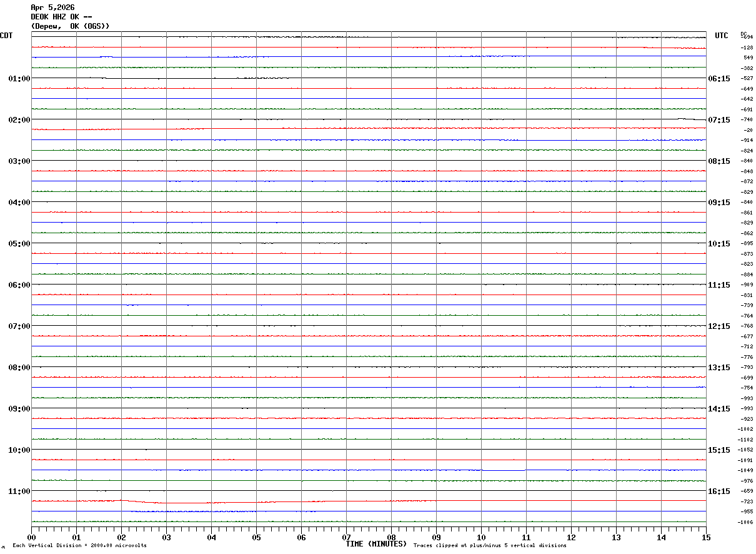Select the 01:00 CDT row label
The height and width of the screenshot is (554, 756).
point(19,79)
